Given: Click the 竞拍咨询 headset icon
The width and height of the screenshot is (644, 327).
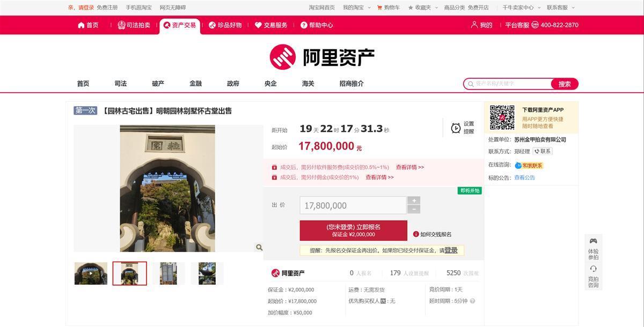Looking at the screenshot, I should pyautogui.click(x=593, y=269).
